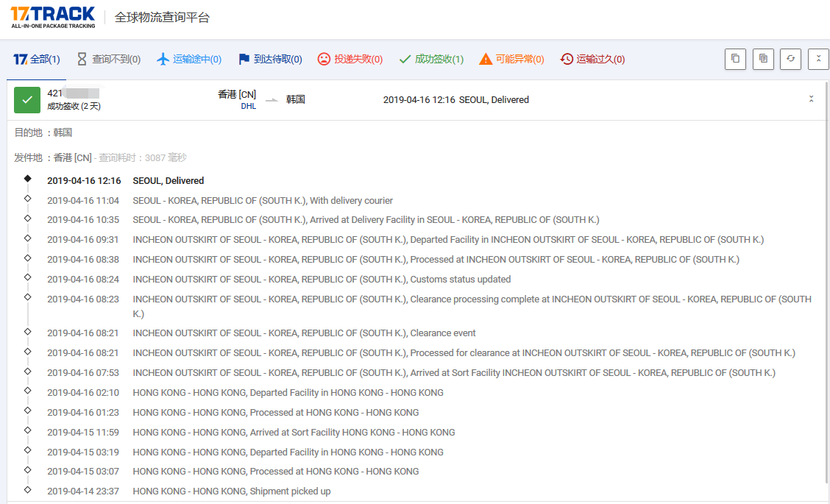Click the refresh tracking results icon
Screen dimensions: 830x504
pos(791,60)
